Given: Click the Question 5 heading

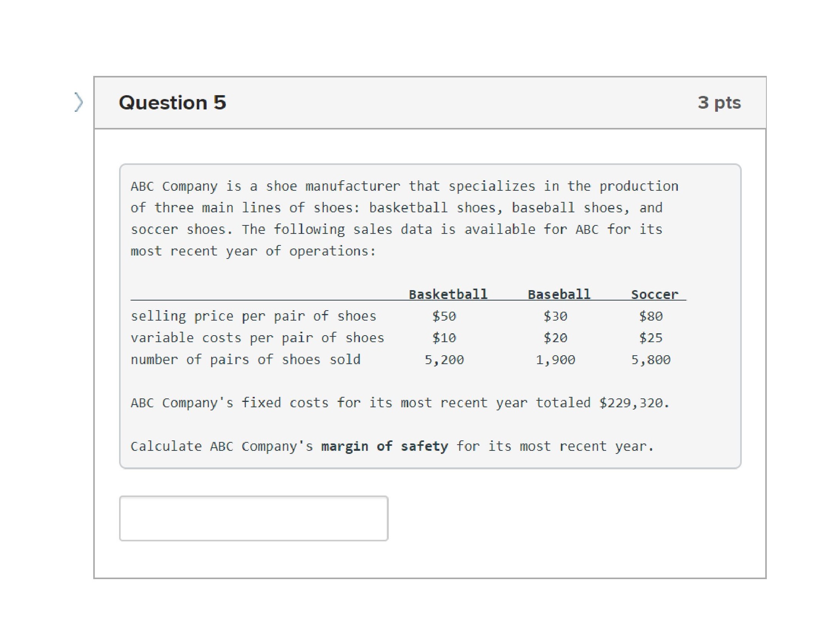Looking at the screenshot, I should pyautogui.click(x=172, y=102).
